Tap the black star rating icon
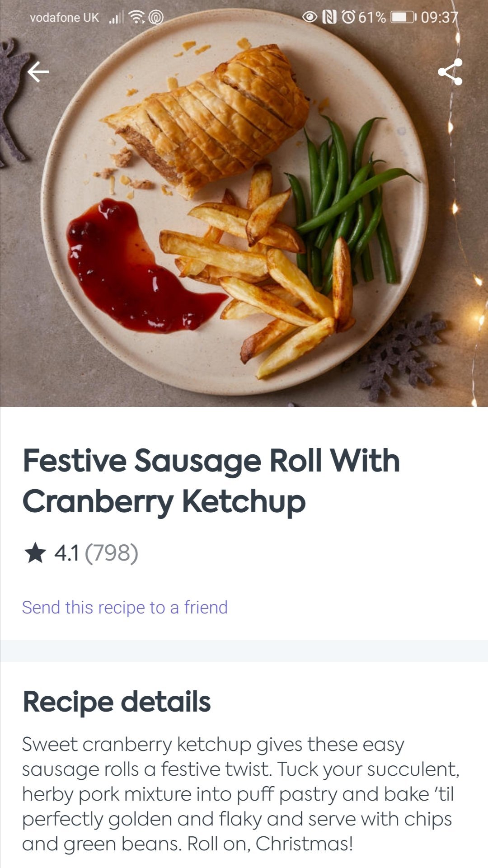This screenshot has width=488, height=868. [x=35, y=553]
